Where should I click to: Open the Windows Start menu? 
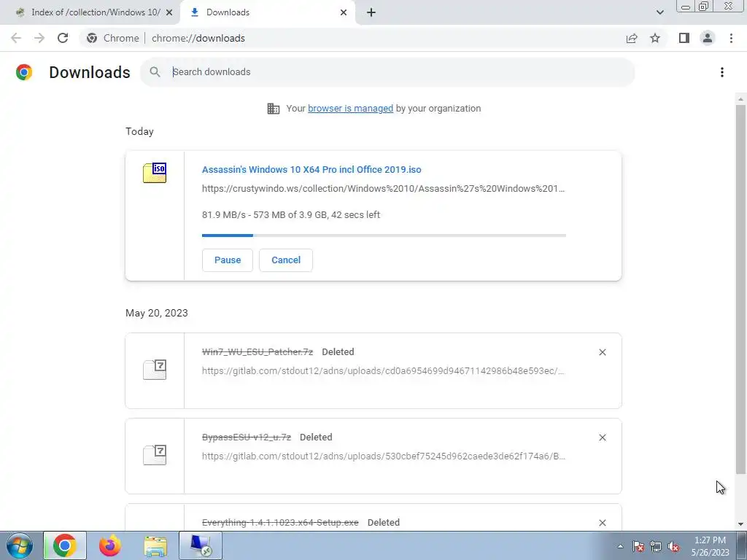(x=19, y=545)
